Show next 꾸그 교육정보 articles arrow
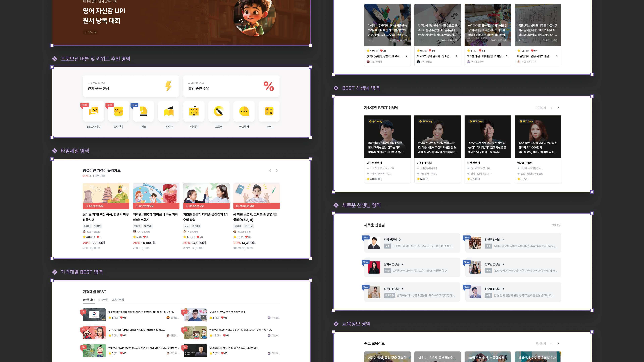This screenshot has width=644, height=362. tap(558, 344)
